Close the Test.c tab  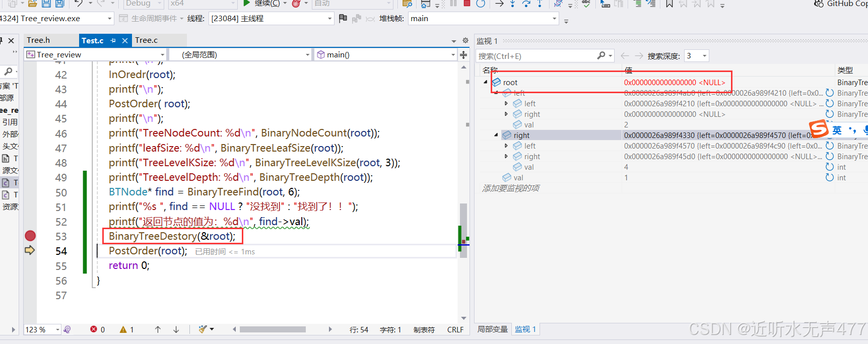pos(125,40)
